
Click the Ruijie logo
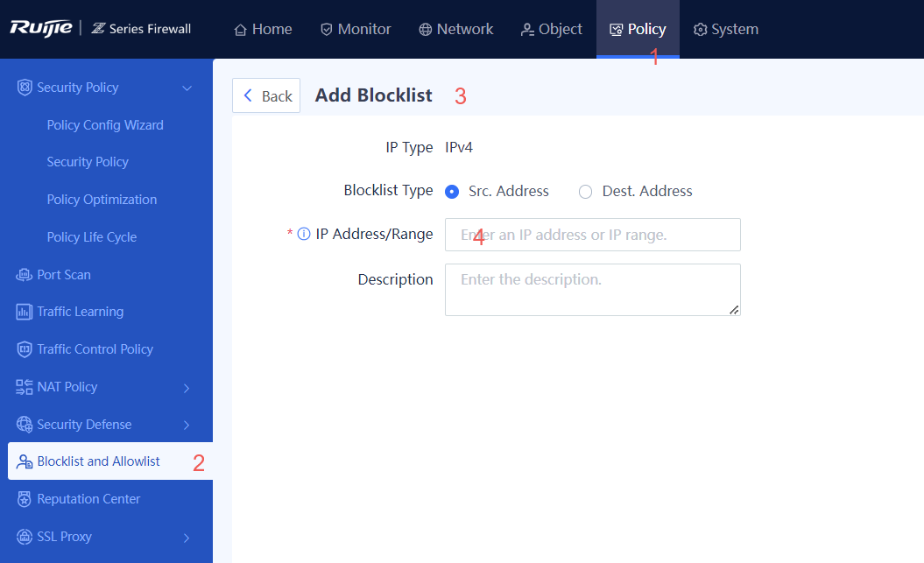[x=40, y=28]
